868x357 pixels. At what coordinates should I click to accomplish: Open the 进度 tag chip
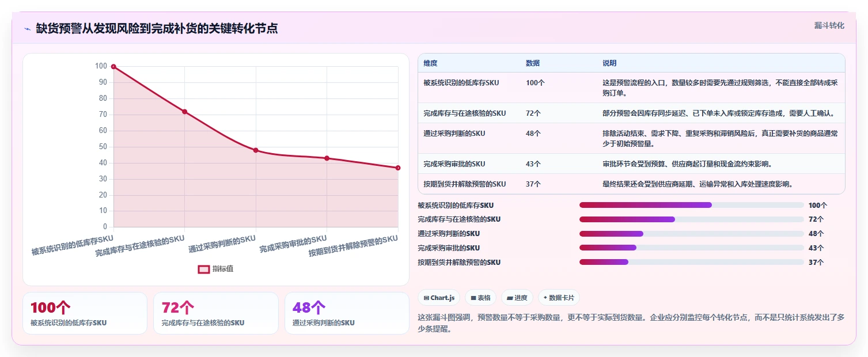point(517,298)
